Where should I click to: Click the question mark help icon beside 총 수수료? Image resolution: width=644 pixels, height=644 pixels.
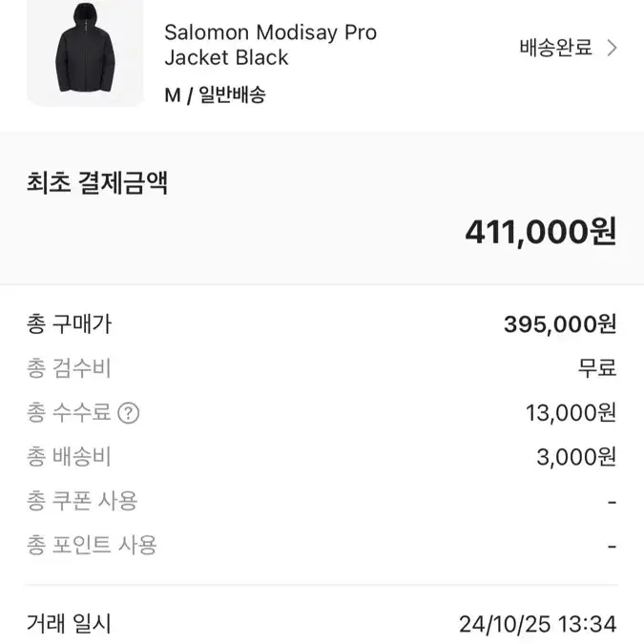[x=129, y=413]
